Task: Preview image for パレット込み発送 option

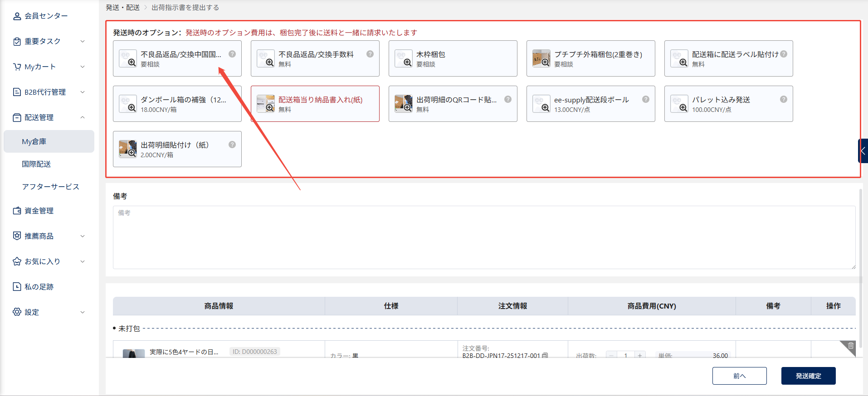Action: (679, 104)
